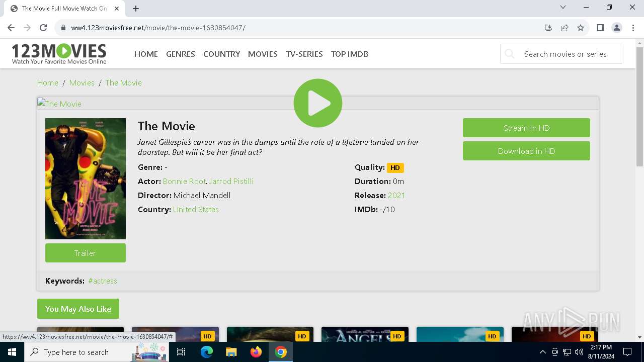Open the COUNTRY menu

coord(221,54)
